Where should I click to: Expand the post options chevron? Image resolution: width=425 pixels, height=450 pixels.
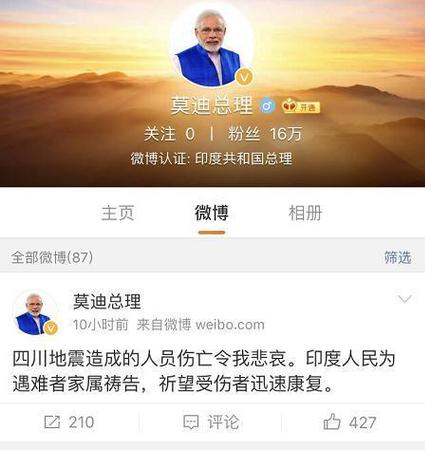pos(405,299)
